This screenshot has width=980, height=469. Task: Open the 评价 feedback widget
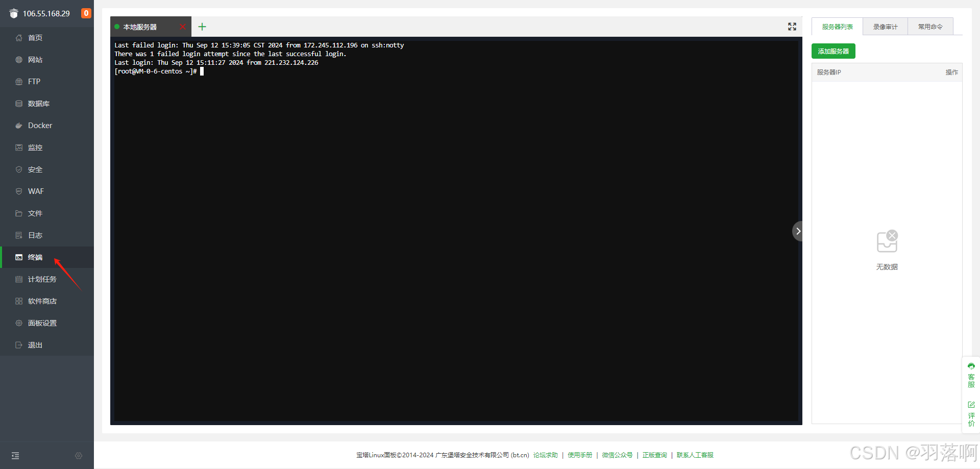(971, 414)
